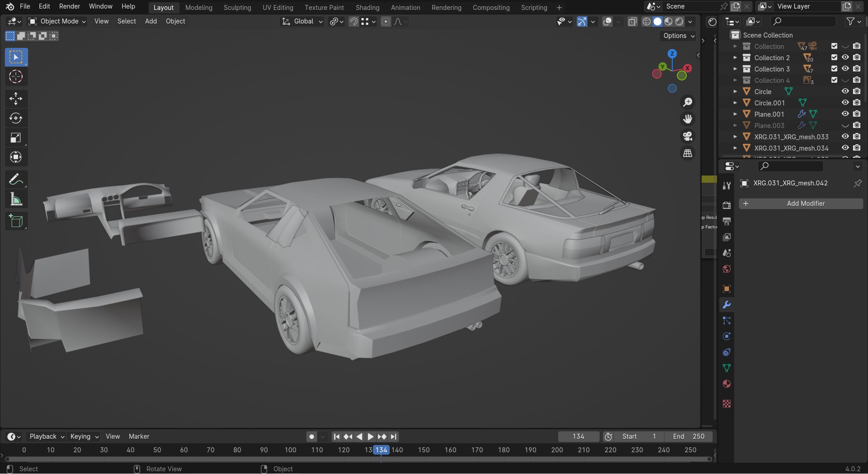This screenshot has height=474, width=868.
Task: Open the viewport Add menu
Action: tap(151, 21)
